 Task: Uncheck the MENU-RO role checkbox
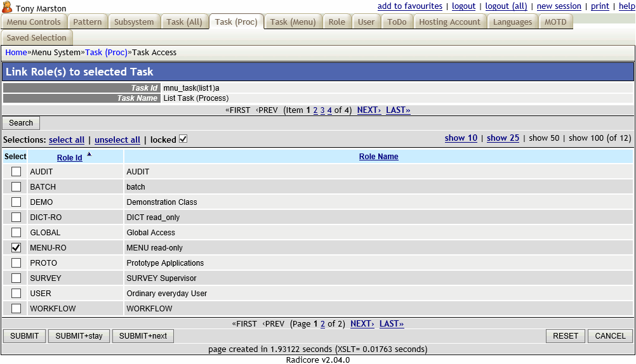17,248
